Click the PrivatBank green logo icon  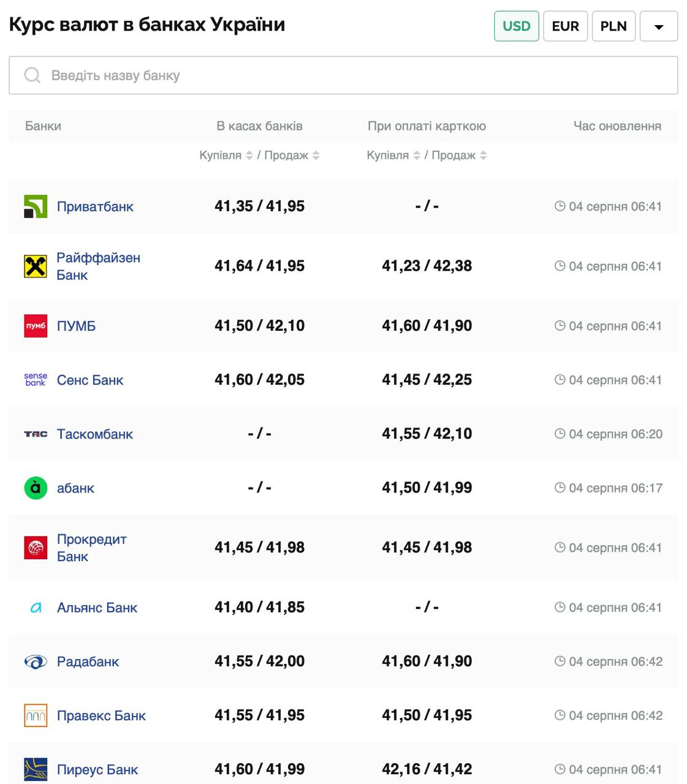pos(36,206)
